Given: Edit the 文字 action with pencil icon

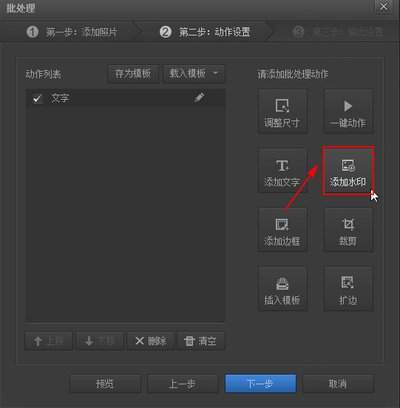Looking at the screenshot, I should 199,98.
